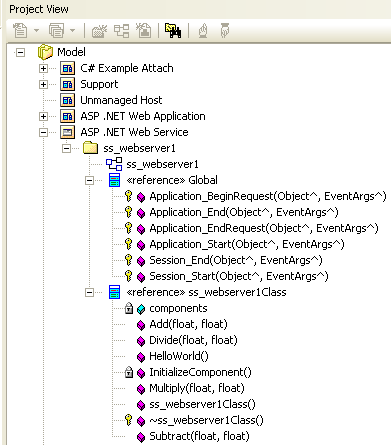The image size is (391, 445).
Task: Select Session_End(Object^, EventArgs^) operation
Action: pos(236,260)
